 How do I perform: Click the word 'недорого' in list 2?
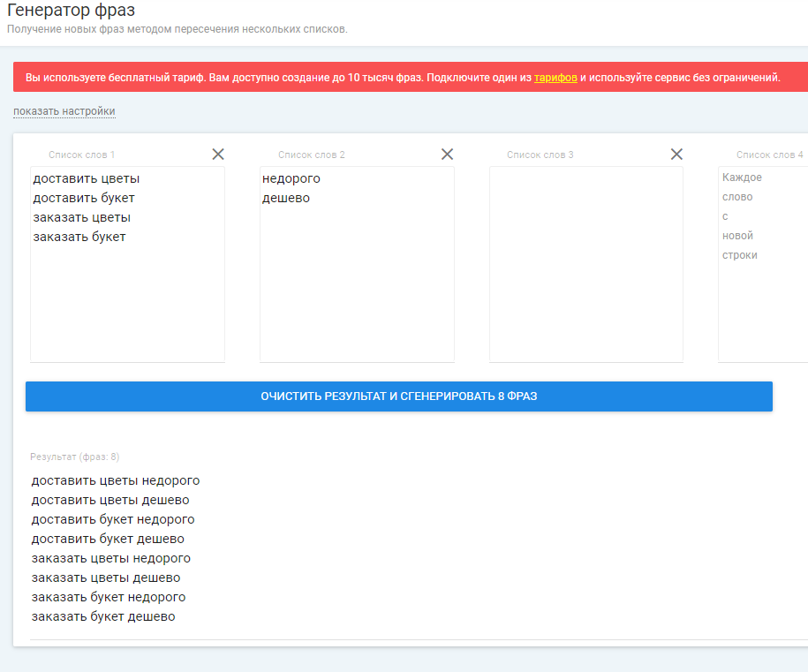point(291,178)
